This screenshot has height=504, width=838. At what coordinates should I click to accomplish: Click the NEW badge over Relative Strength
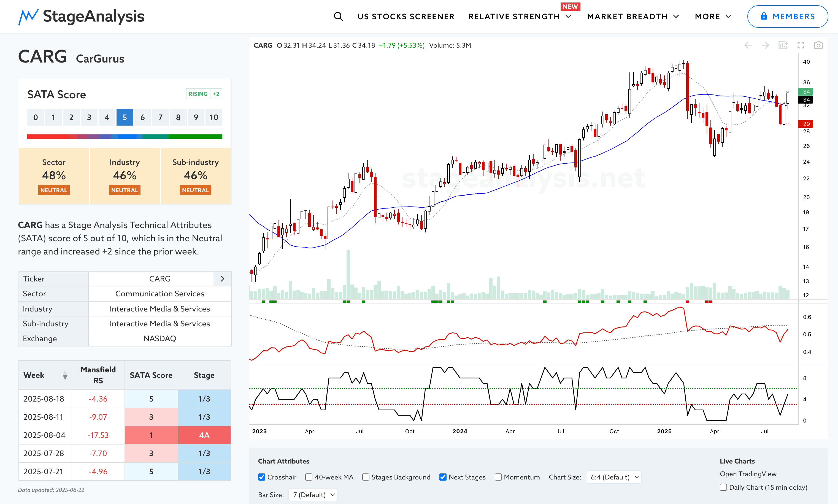[570, 6]
